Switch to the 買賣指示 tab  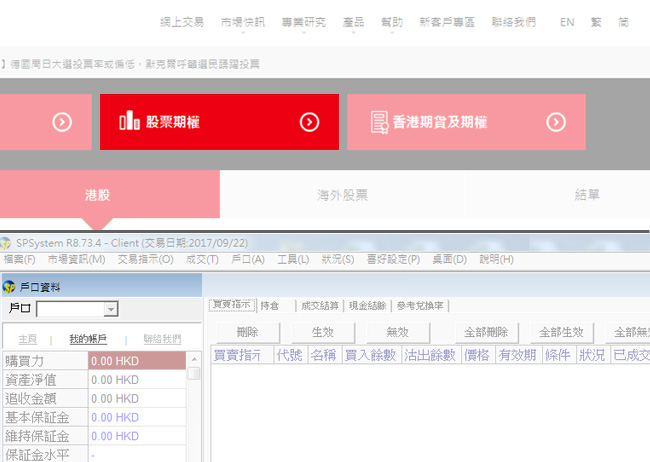pyautogui.click(x=232, y=304)
